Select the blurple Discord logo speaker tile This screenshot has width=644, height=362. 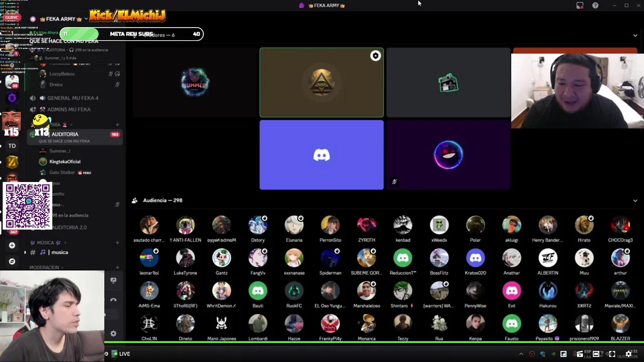321,155
